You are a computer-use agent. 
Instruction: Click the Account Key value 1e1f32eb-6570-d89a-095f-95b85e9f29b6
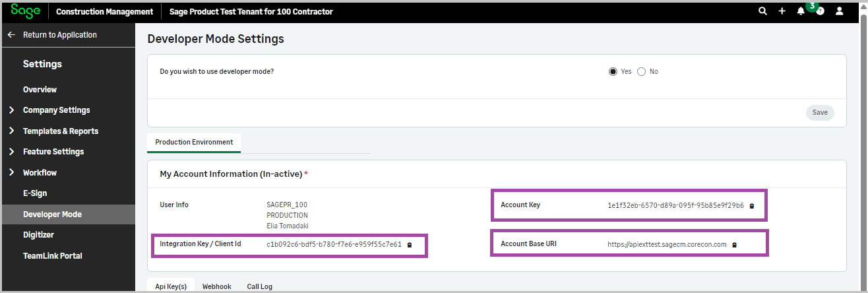676,206
